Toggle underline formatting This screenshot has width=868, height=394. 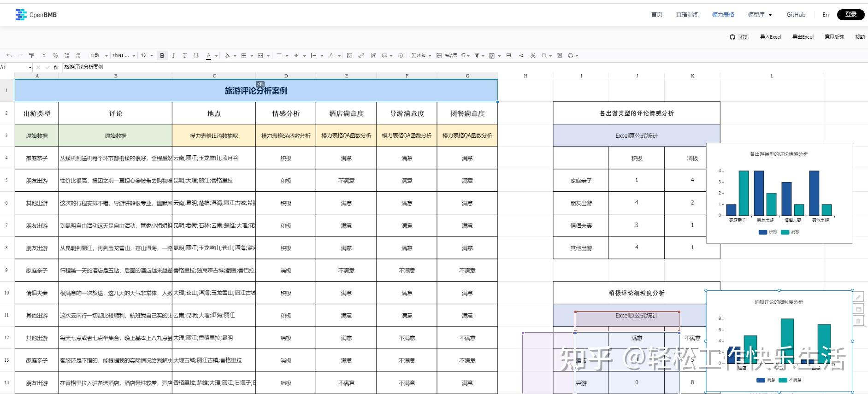tap(196, 55)
